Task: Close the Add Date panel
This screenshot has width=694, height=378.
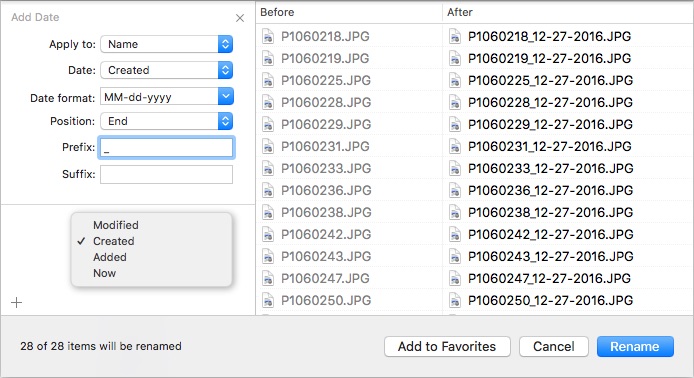Action: pyautogui.click(x=240, y=18)
